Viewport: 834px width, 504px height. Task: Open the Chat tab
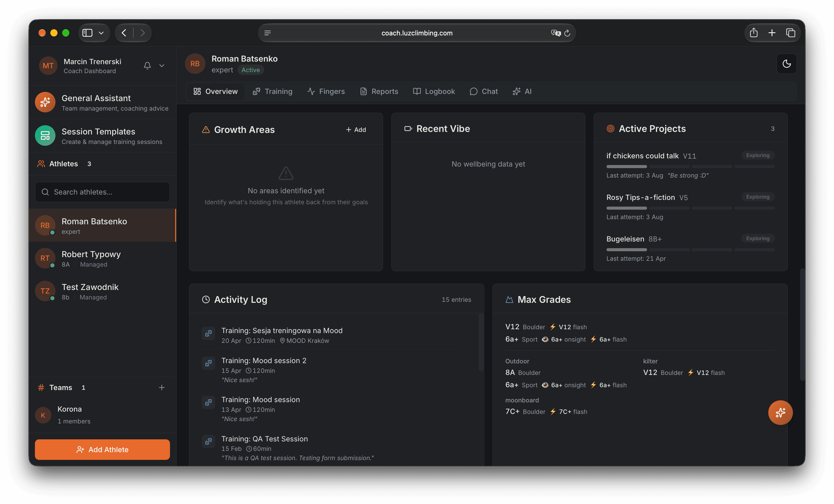click(x=484, y=91)
